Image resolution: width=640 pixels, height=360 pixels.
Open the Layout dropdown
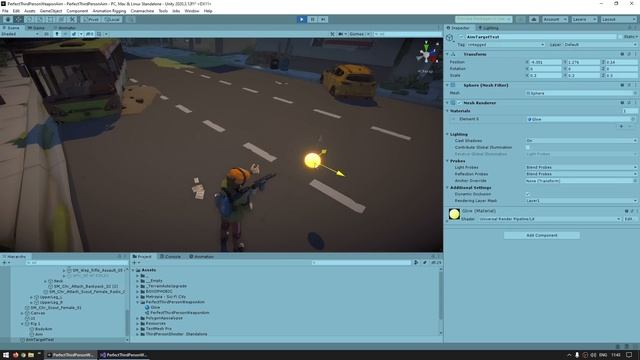[618, 19]
